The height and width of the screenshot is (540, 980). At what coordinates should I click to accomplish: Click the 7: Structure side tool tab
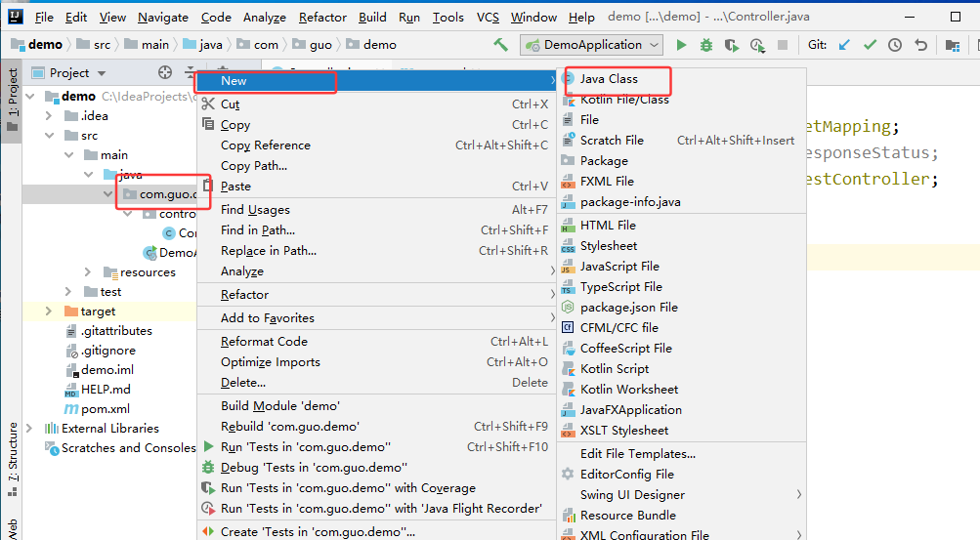[12, 459]
